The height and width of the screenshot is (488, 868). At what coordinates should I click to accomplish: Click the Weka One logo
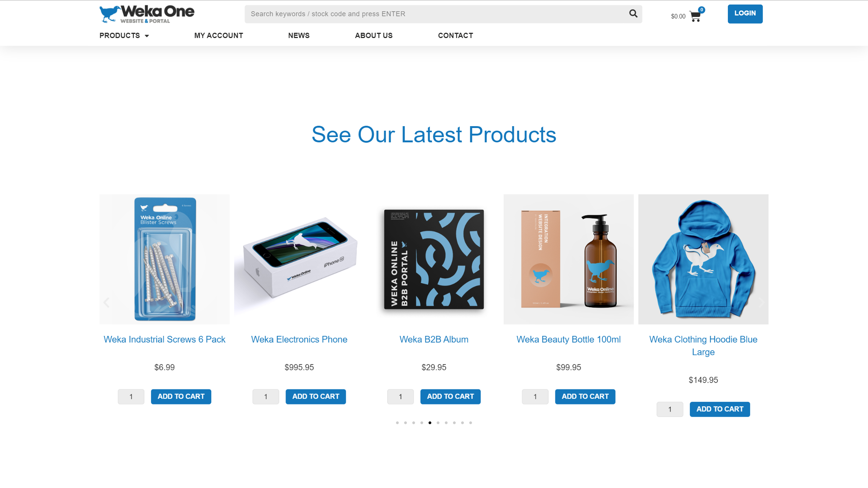coord(147,14)
